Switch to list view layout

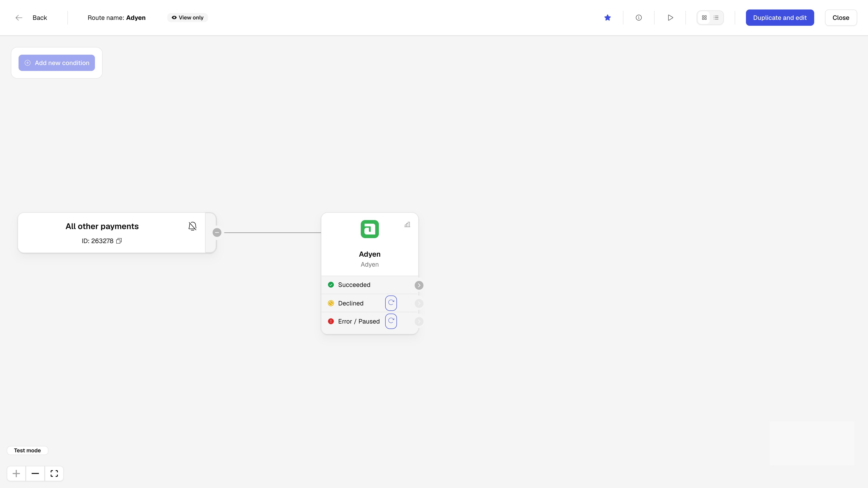(x=716, y=18)
